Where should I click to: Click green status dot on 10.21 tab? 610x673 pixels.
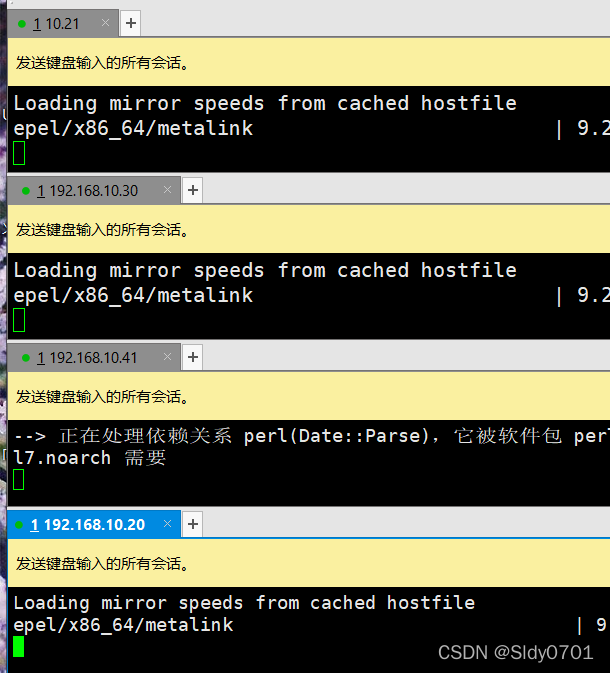point(22,24)
